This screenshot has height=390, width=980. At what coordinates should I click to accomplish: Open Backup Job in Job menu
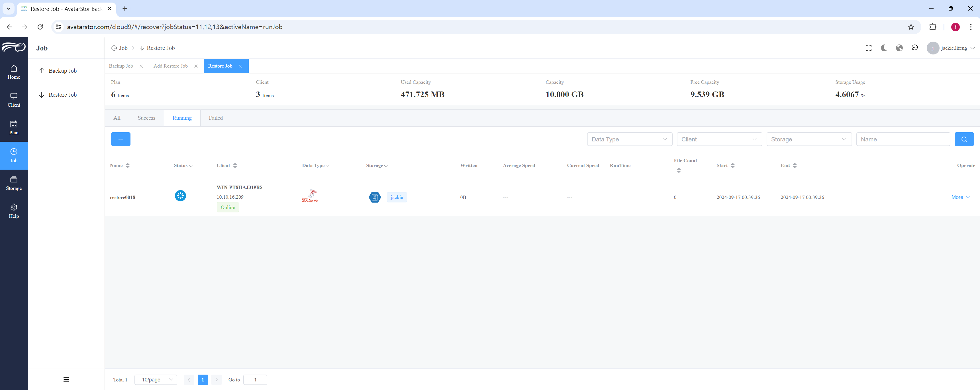62,71
